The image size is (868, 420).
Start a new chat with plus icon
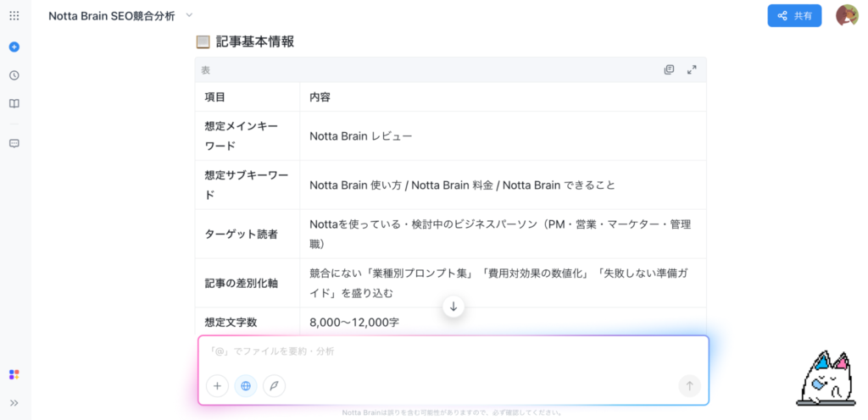14,47
